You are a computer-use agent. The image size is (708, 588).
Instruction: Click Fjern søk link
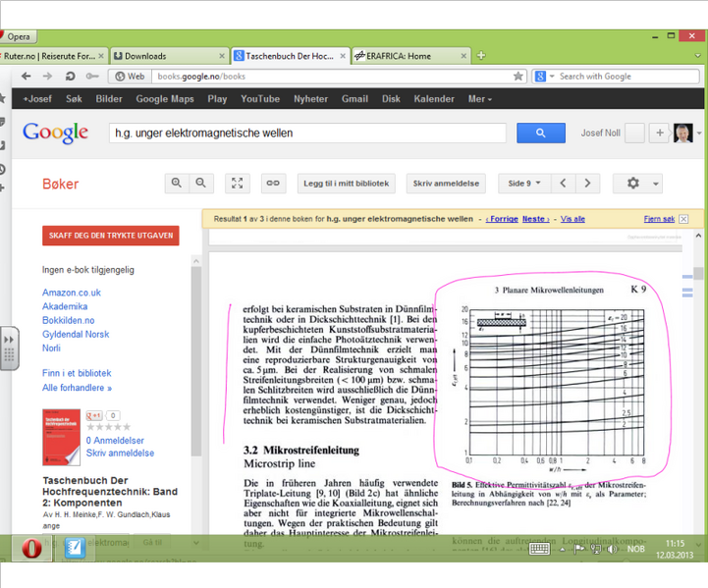pyautogui.click(x=659, y=219)
